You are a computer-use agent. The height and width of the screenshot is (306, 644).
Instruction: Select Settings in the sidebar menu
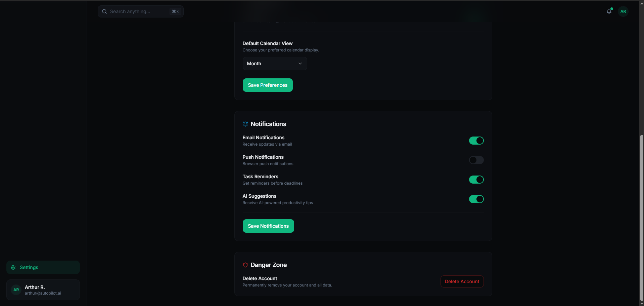point(43,267)
